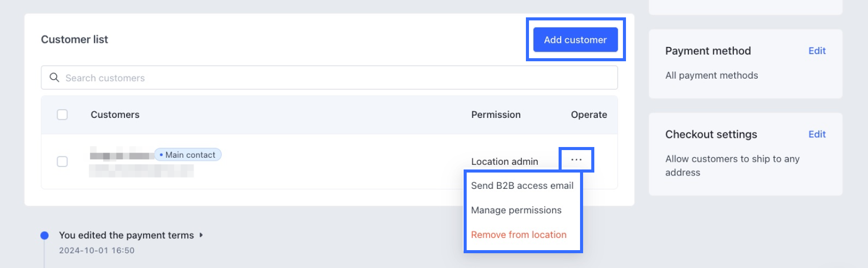Click "You edited the payment terms" entry
This screenshot has height=268, width=868.
click(x=126, y=235)
